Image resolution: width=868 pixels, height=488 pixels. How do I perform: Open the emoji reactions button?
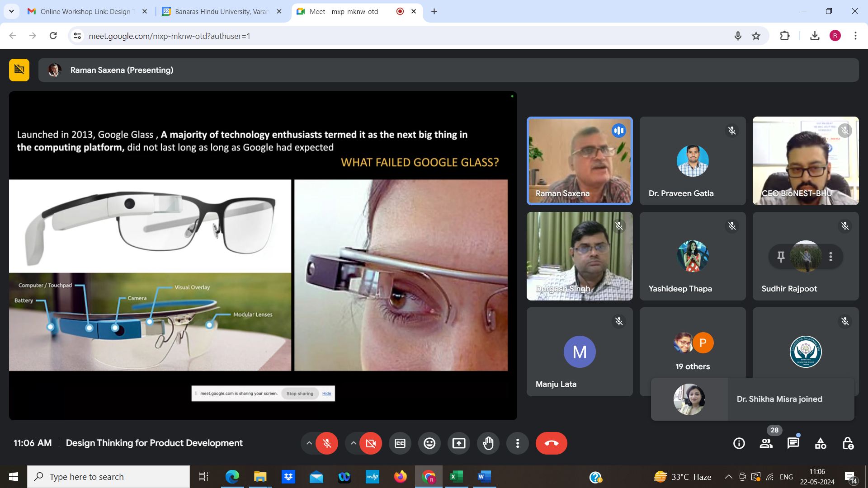(x=429, y=443)
